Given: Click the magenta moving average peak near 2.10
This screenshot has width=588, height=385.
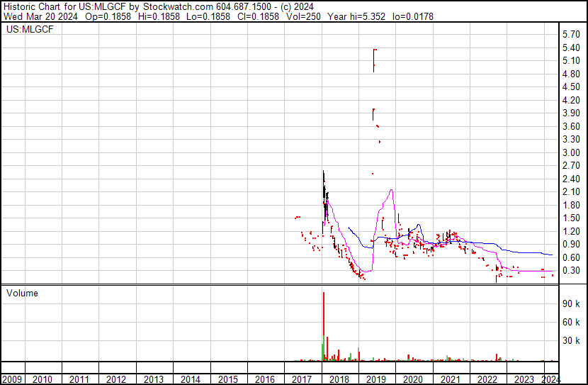Looking at the screenshot, I should [x=392, y=190].
